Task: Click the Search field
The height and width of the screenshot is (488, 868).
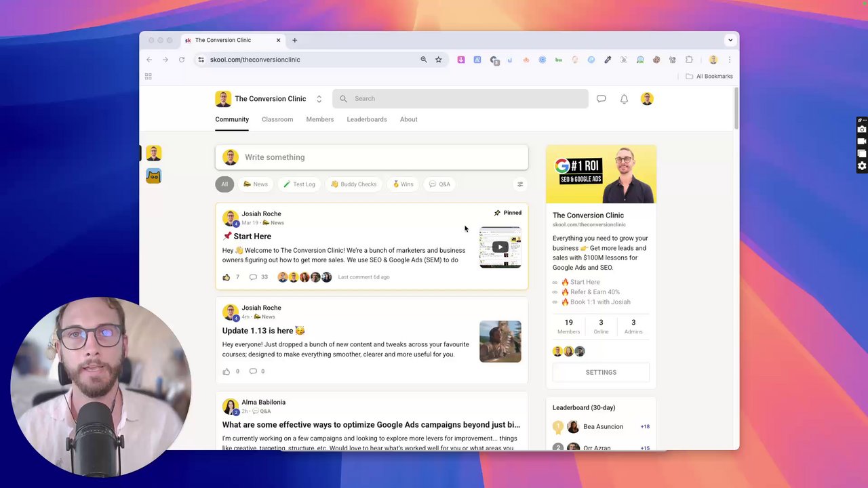Action: click(460, 99)
